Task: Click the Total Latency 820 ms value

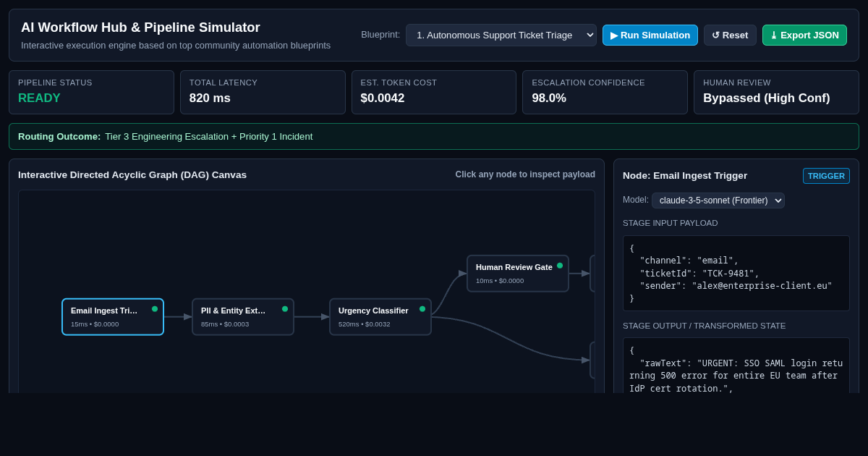Action: coord(210,98)
